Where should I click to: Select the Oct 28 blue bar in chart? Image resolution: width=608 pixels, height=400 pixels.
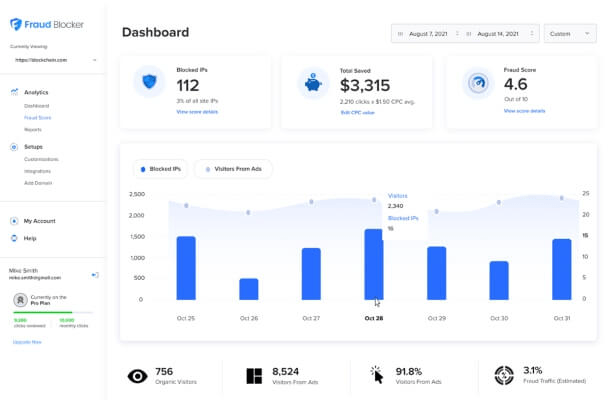[374, 264]
